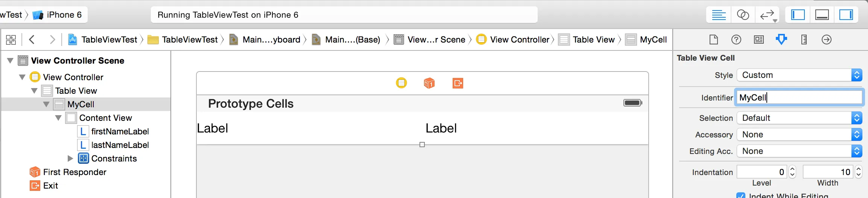868x198 pixels.
Task: Select the Assistant editor button
Action: [x=743, y=15]
